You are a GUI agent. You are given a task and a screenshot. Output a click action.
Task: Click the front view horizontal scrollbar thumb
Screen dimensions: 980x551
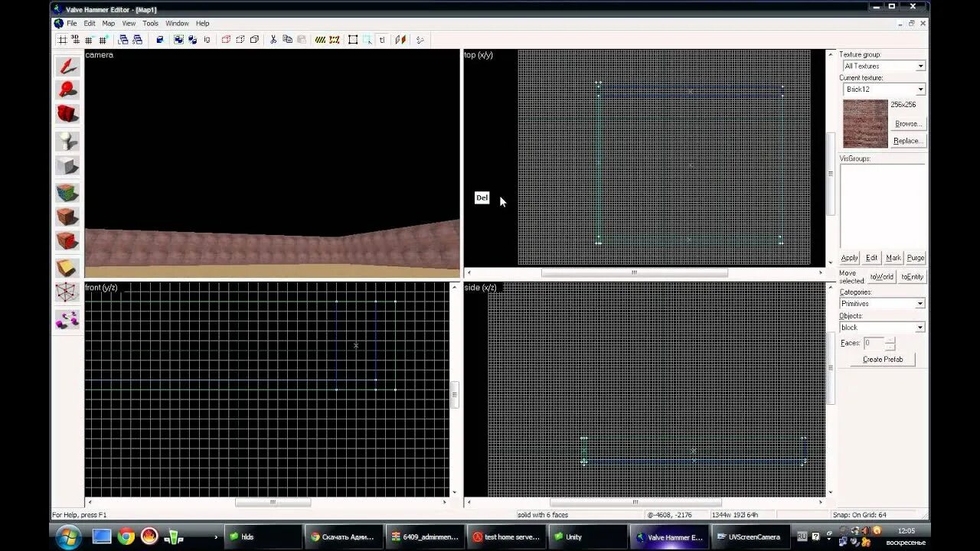pyautogui.click(x=273, y=502)
